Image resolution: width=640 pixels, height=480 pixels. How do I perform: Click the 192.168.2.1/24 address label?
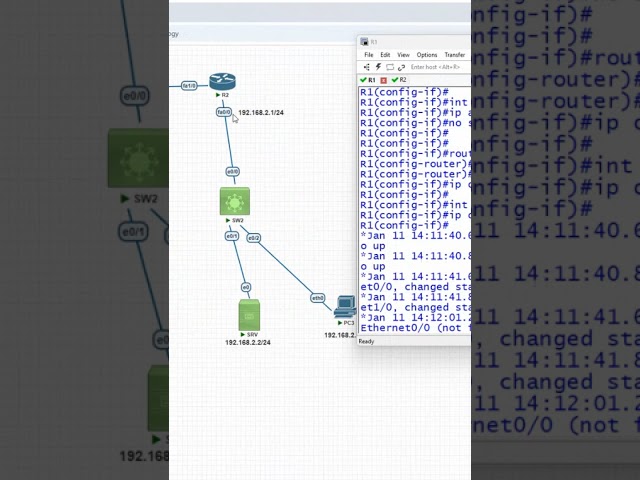coord(261,113)
